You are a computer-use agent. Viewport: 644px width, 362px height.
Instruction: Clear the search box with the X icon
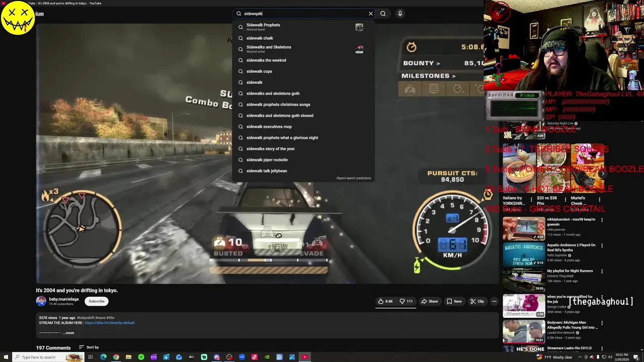click(371, 14)
